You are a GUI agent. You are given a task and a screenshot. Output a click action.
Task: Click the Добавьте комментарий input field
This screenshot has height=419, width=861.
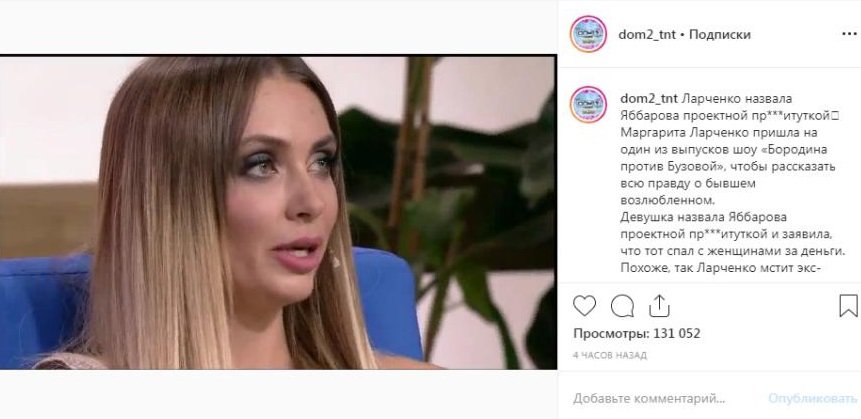(648, 398)
